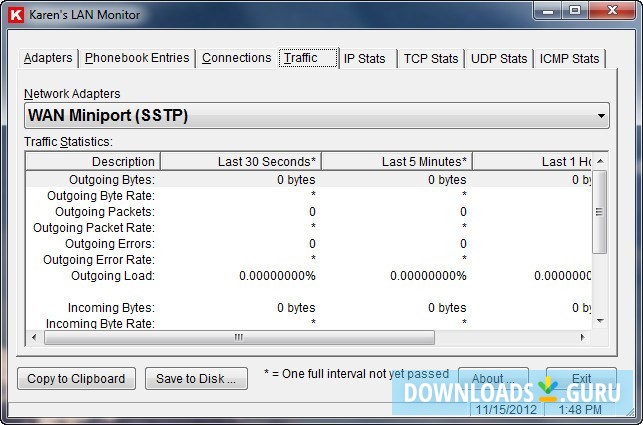Click Outgoing Bytes Last 30 Seconds value

coord(296,180)
